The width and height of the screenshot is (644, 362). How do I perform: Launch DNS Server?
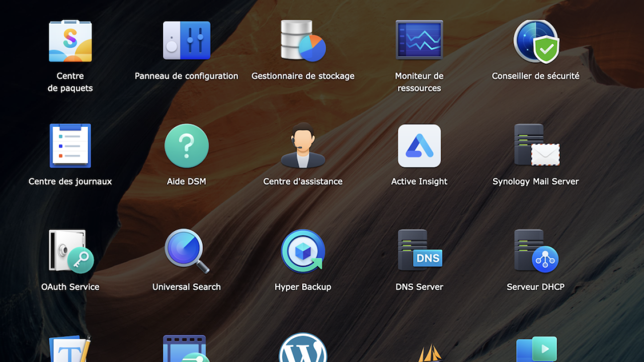pos(420,250)
